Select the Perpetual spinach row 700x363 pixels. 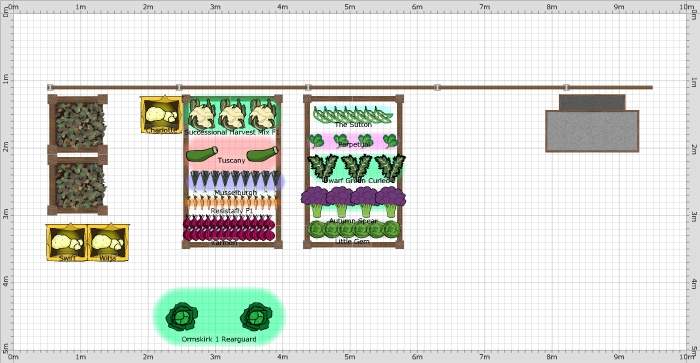coord(353,141)
